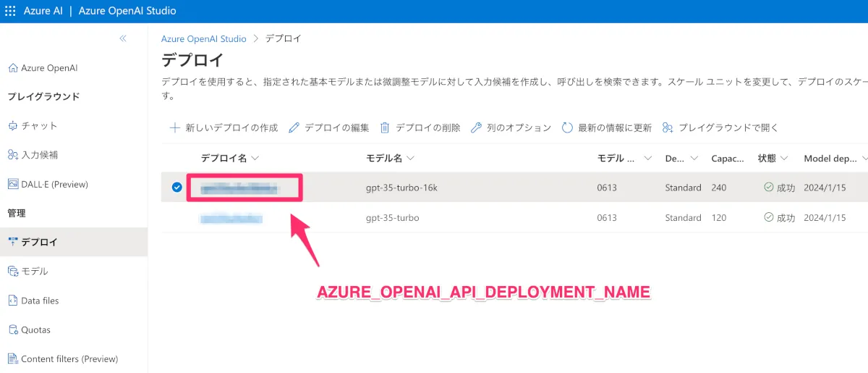Deselect the checked gpt-35-turbo-16k deployment row
Image resolution: width=868 pixels, height=373 pixels.
pos(176,188)
